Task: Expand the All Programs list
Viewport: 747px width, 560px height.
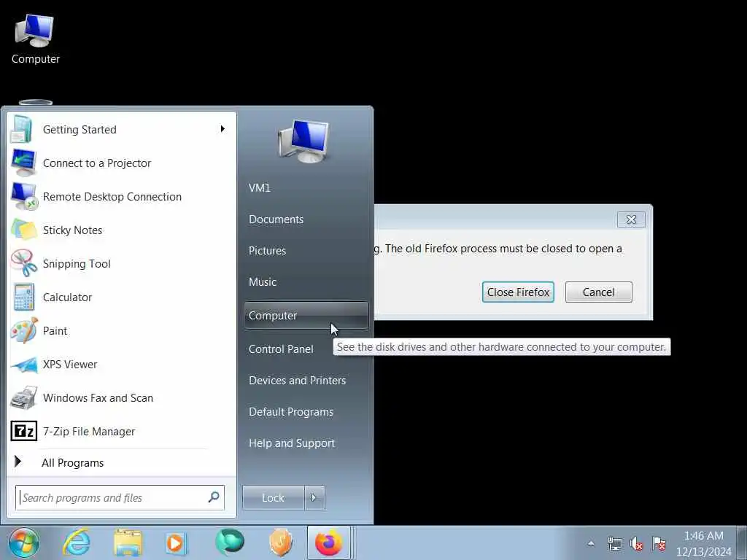Action: (72, 462)
